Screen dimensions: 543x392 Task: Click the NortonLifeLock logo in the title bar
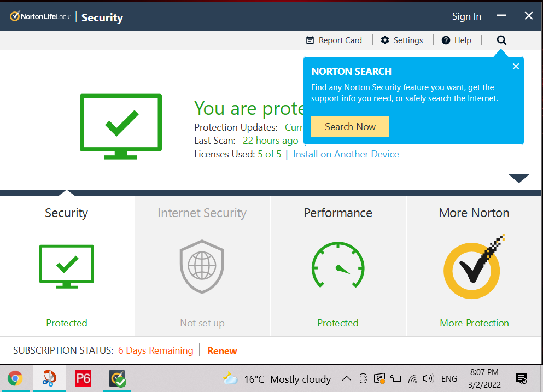coord(40,16)
